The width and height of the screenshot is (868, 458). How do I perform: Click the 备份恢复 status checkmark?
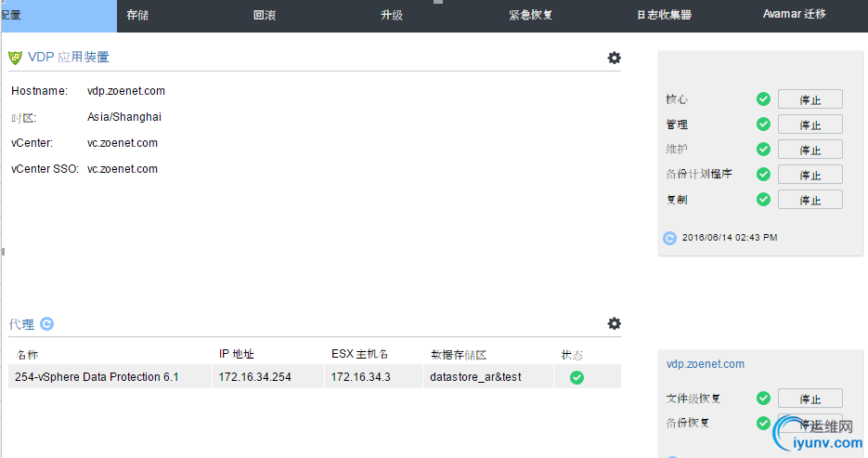(x=763, y=423)
